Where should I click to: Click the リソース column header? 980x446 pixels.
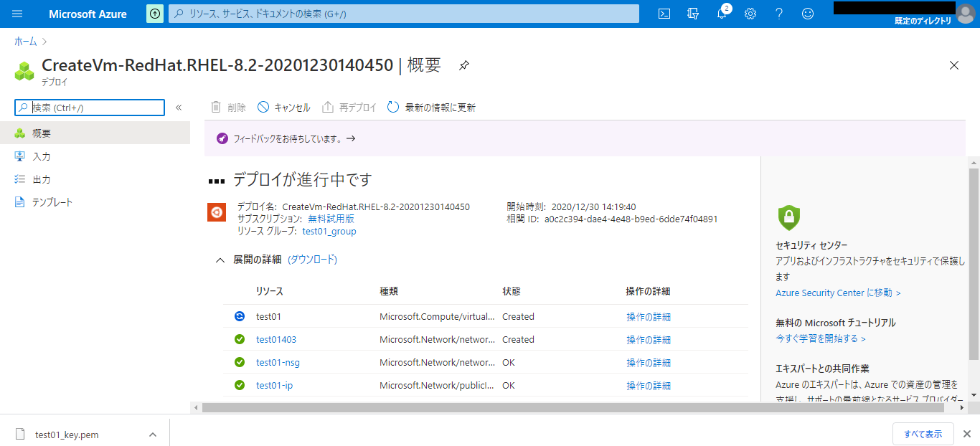270,291
